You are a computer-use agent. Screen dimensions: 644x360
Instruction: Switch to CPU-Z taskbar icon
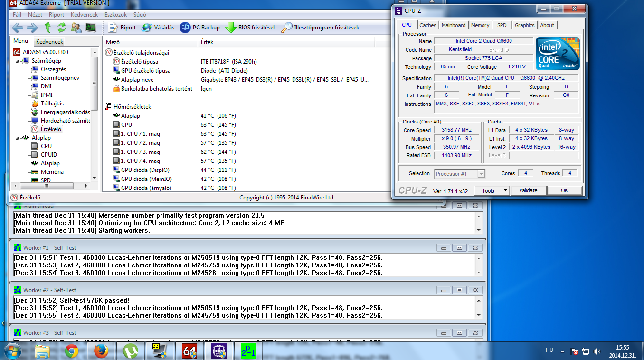(218, 351)
